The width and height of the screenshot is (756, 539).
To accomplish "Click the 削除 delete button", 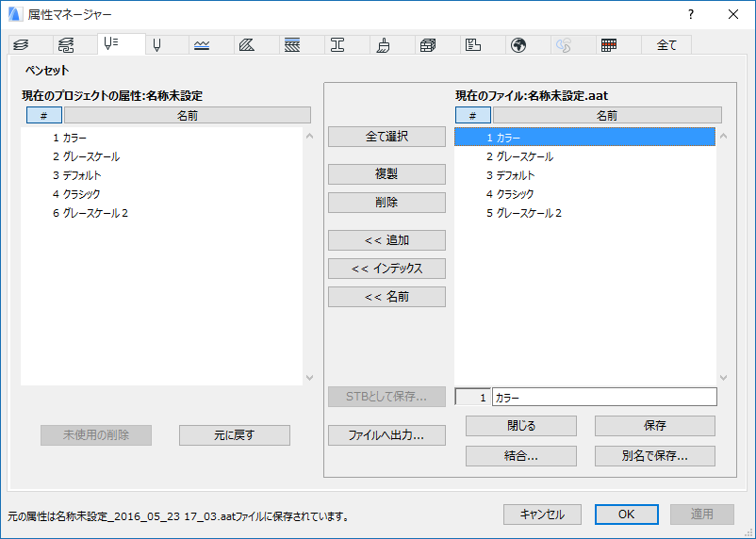I will 386,203.
